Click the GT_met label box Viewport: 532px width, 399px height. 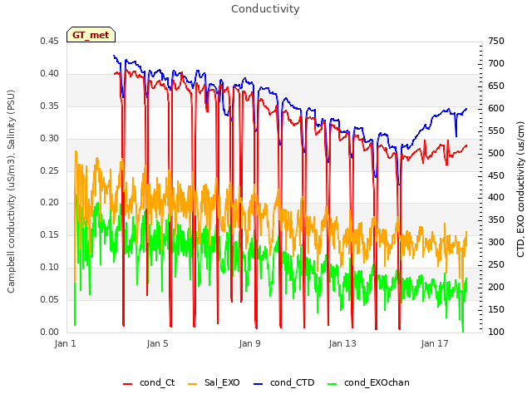pos(91,35)
